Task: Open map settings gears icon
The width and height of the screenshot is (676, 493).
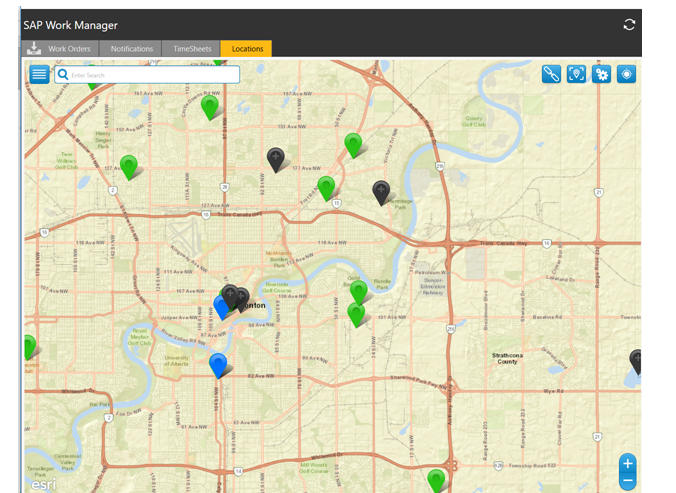Action: pyautogui.click(x=601, y=74)
